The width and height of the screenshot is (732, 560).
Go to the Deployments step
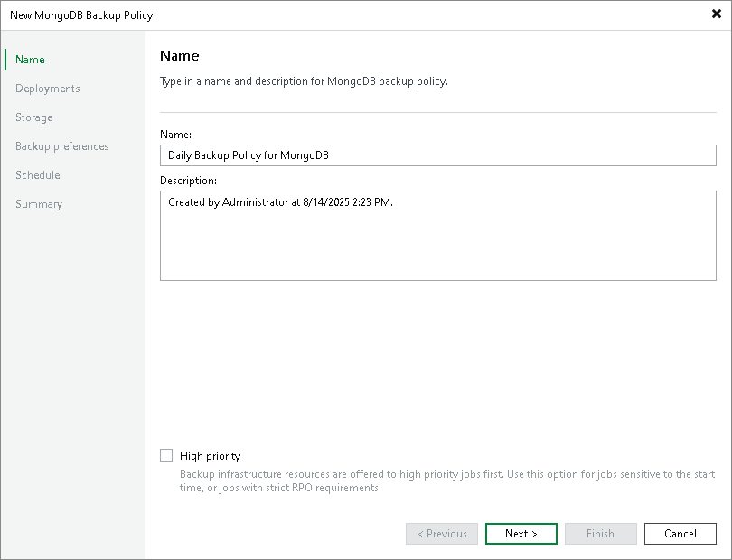coord(48,89)
